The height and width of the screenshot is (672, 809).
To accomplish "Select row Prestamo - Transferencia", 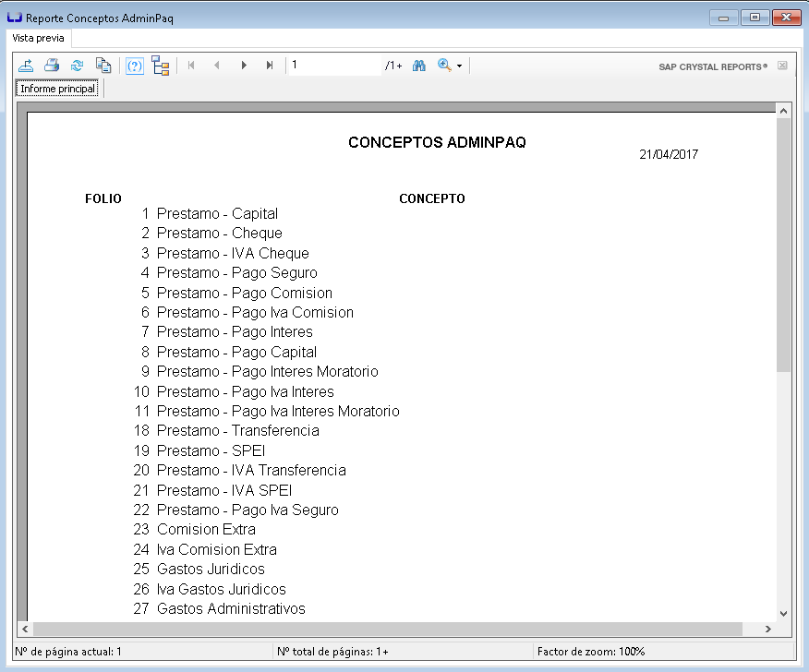I will click(238, 431).
